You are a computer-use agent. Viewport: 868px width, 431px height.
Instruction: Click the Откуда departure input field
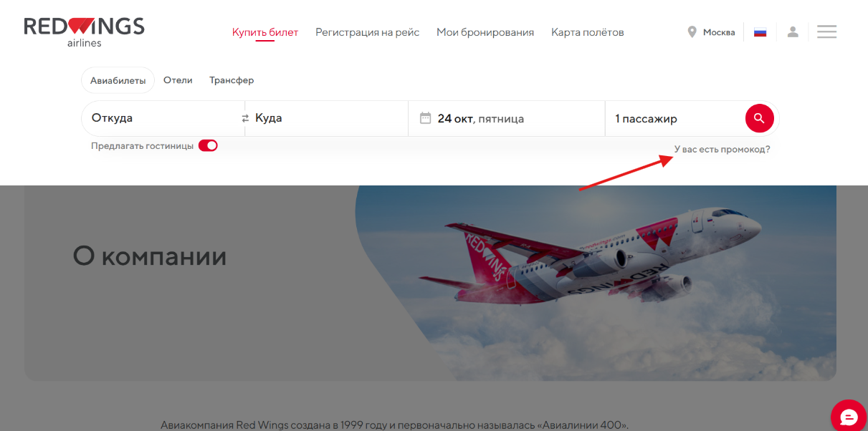(x=163, y=118)
